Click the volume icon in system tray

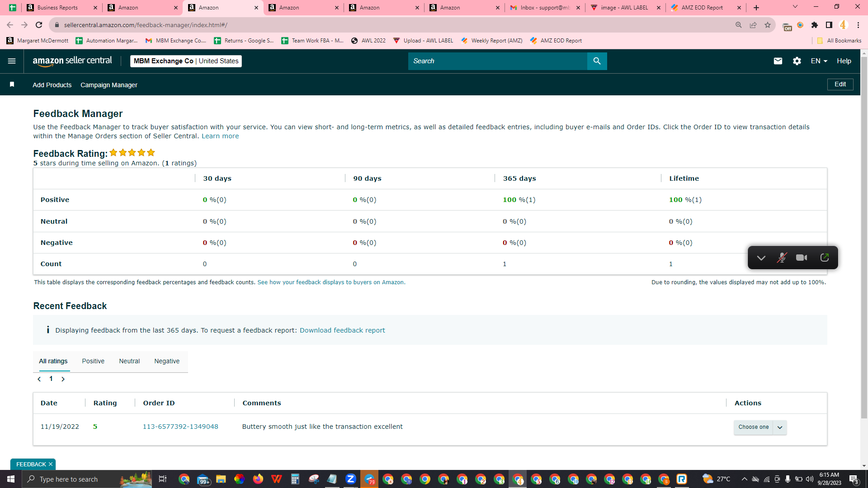click(810, 479)
